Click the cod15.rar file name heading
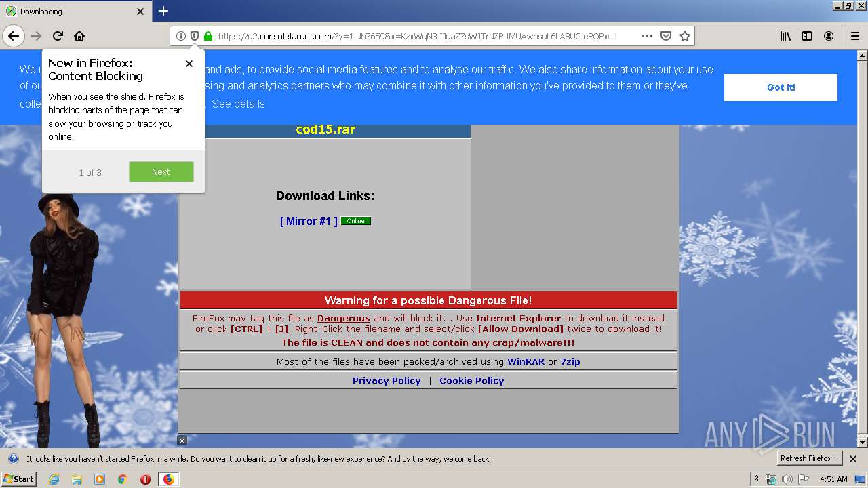868x488 pixels. click(x=325, y=129)
